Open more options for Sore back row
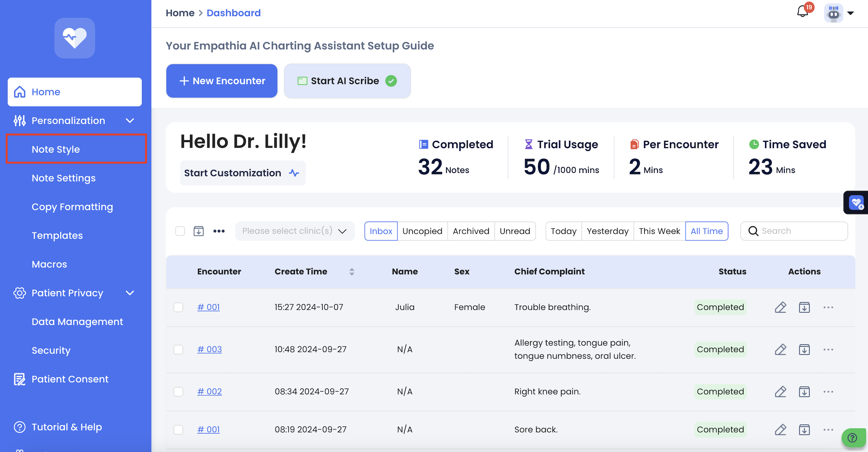868x452 pixels. point(828,430)
